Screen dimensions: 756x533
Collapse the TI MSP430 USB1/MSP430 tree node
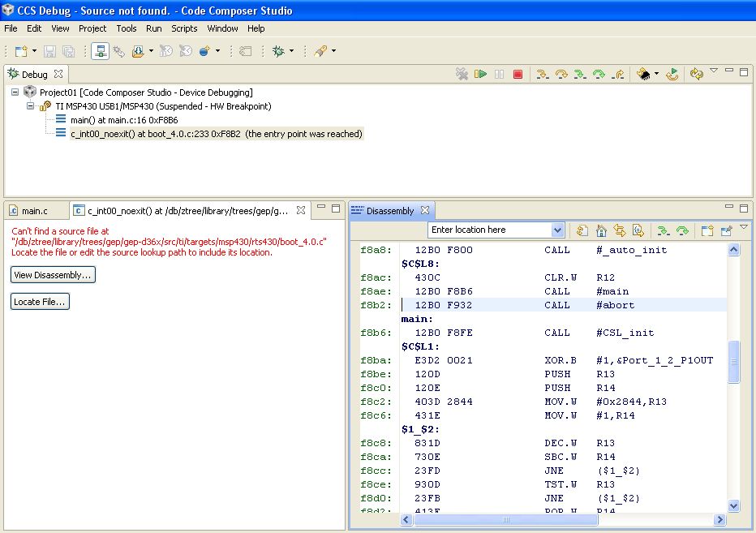pos(30,106)
